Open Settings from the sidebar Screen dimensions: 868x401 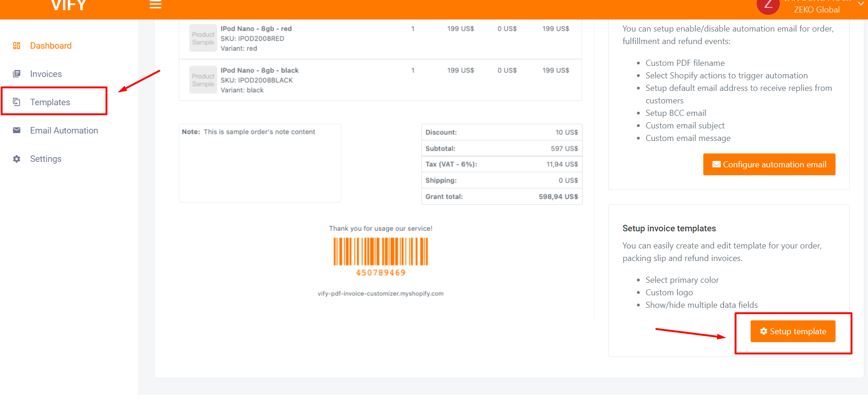[45, 159]
